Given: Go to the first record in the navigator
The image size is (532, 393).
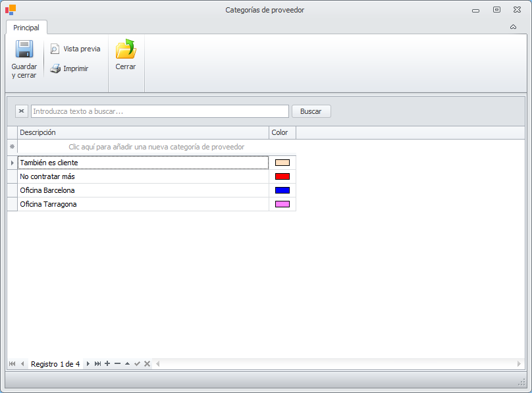Looking at the screenshot, I should click(x=13, y=364).
